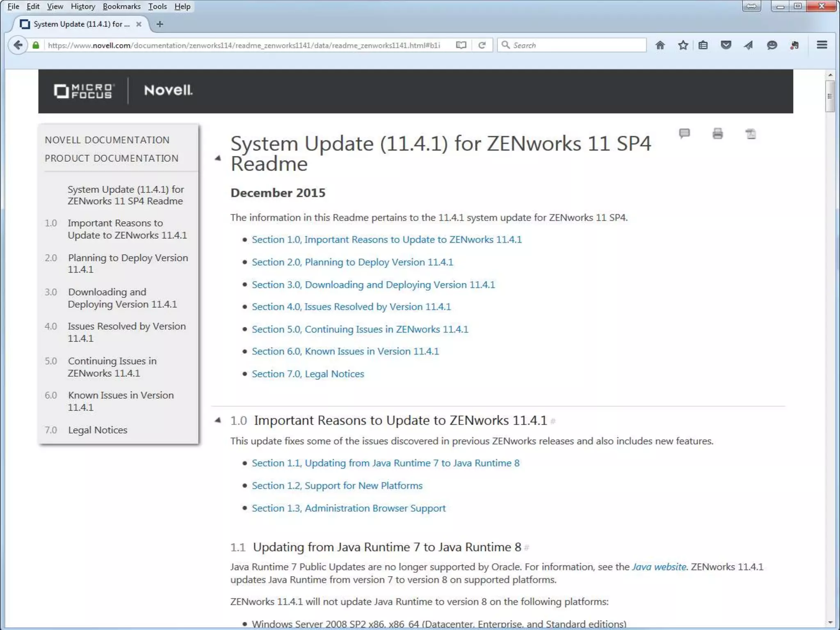Viewport: 840px width, 630px height.
Task: Select sidebar 3.0 Downloading and Deploying
Action: tap(122, 298)
